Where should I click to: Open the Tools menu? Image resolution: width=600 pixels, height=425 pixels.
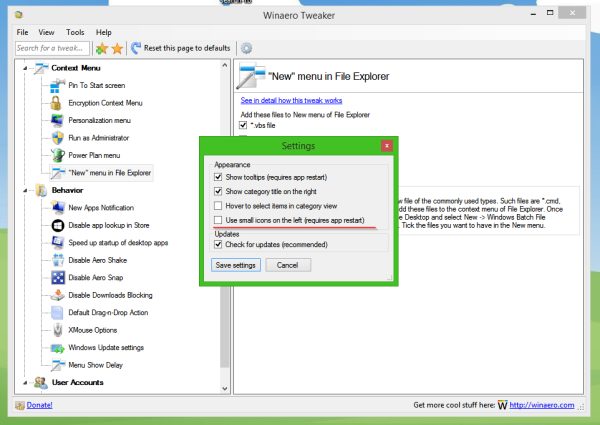tap(75, 33)
